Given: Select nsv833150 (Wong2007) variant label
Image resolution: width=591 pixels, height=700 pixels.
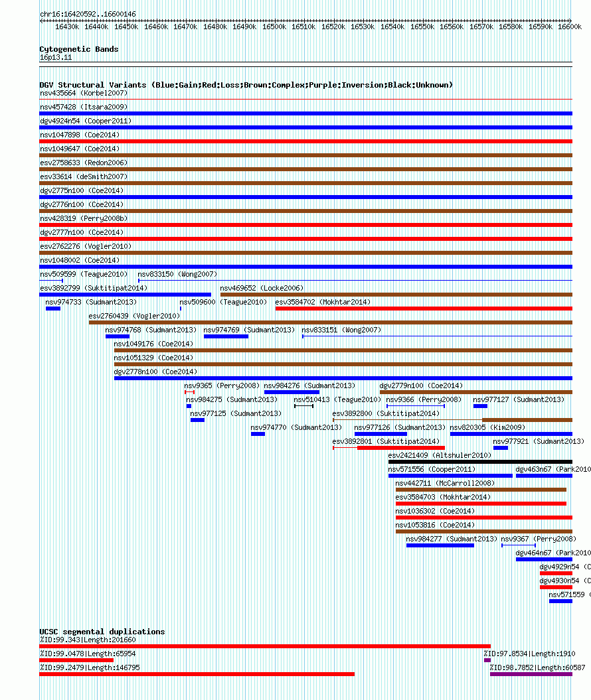Looking at the screenshot, I should [177, 273].
